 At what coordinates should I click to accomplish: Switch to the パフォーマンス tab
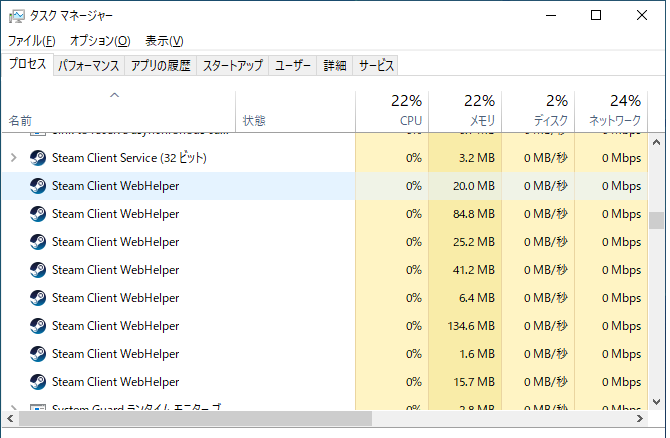pos(88,65)
